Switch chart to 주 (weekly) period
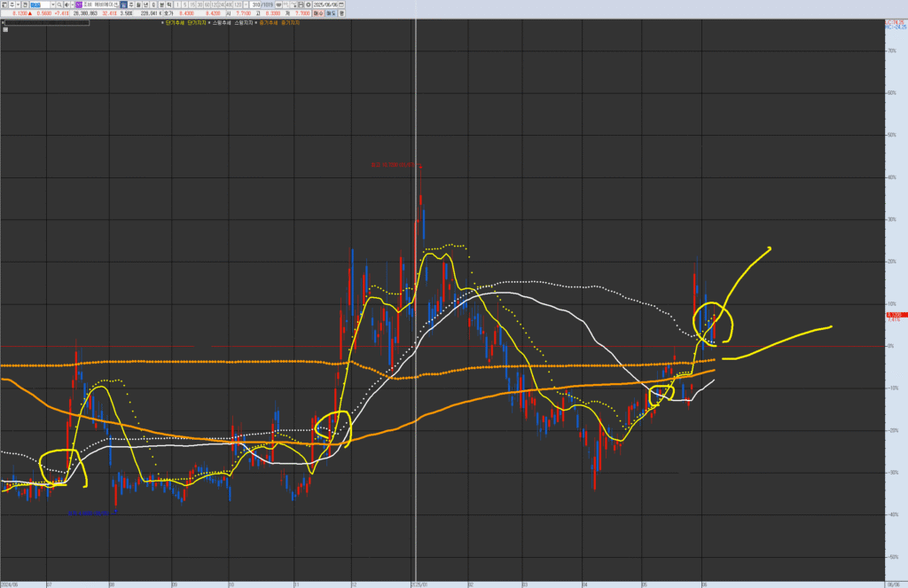The height and width of the screenshot is (588, 908). pyautogui.click(x=131, y=4)
